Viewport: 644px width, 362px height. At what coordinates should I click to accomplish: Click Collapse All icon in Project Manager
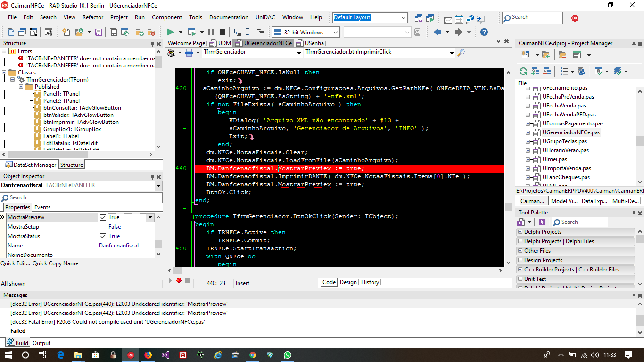[546, 71]
